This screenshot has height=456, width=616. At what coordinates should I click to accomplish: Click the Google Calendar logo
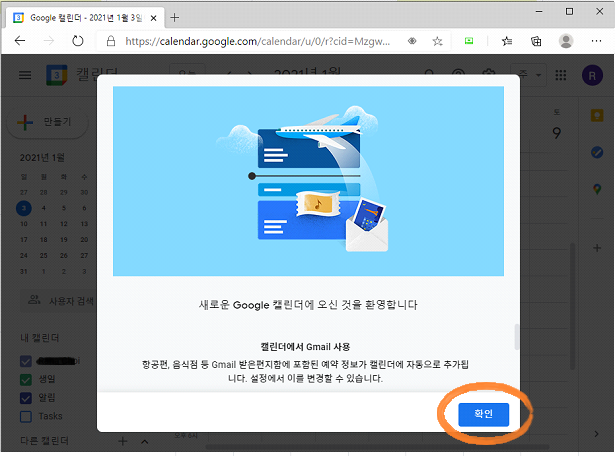click(x=57, y=75)
